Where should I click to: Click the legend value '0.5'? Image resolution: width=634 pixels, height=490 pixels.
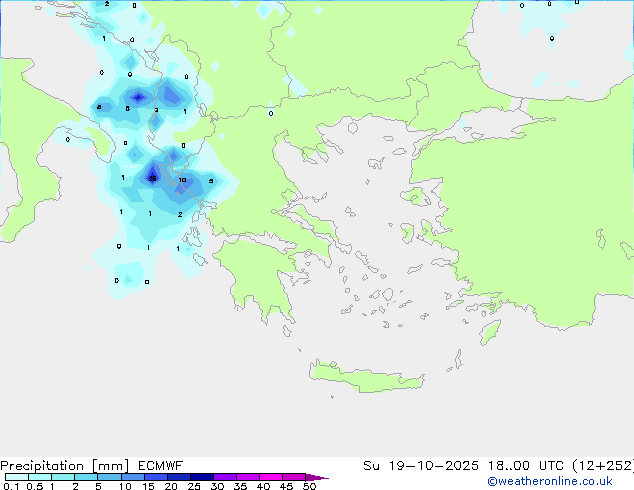click(x=35, y=486)
